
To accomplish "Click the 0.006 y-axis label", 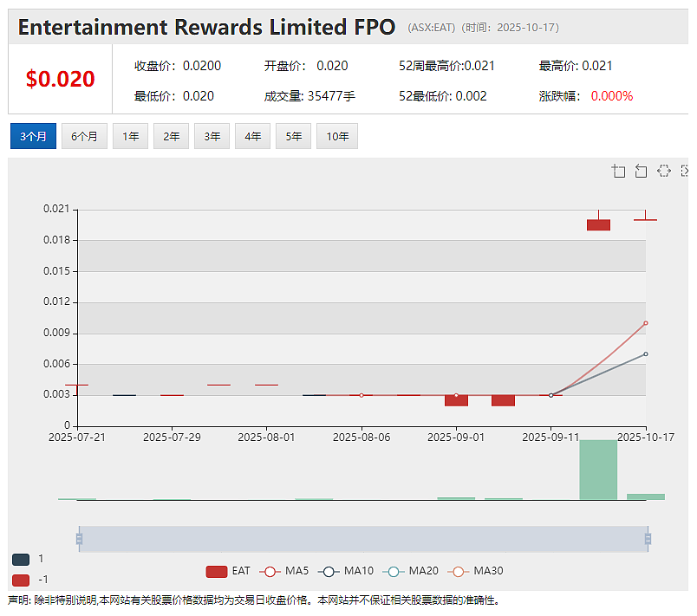I will [56, 364].
